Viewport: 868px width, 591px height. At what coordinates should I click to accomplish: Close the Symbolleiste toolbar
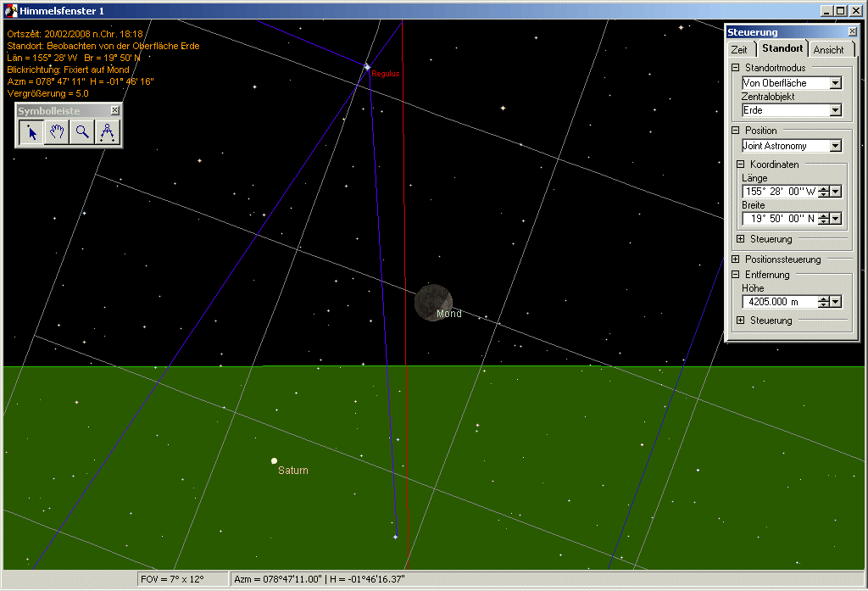(114, 110)
